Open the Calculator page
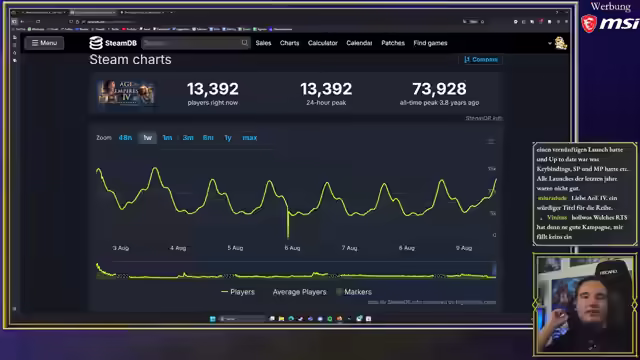Screen dimensions: 640x360 point(322,43)
